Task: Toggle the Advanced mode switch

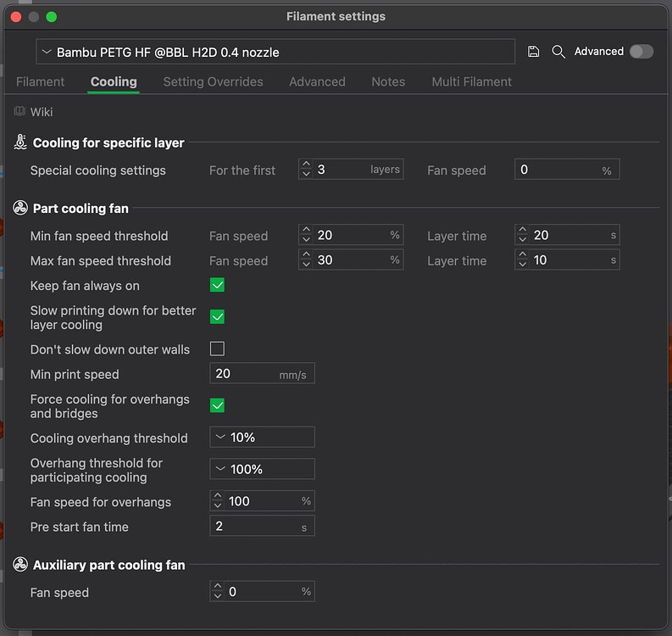Action: point(641,52)
